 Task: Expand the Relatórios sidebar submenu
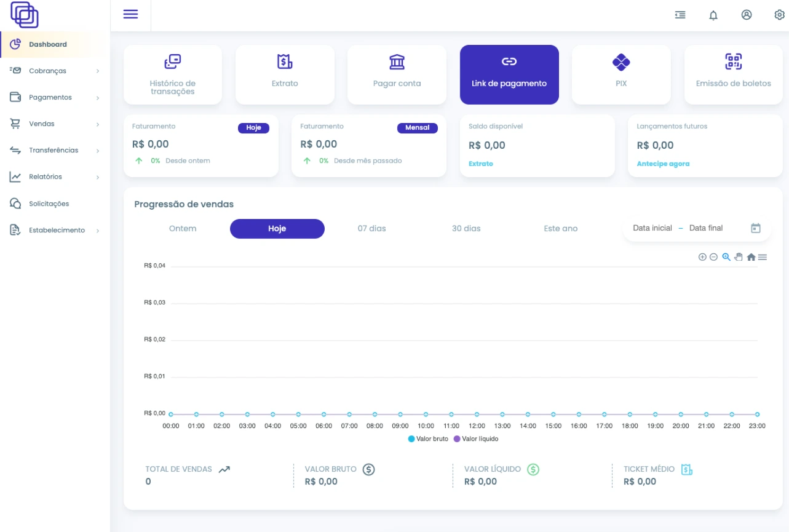46,177
